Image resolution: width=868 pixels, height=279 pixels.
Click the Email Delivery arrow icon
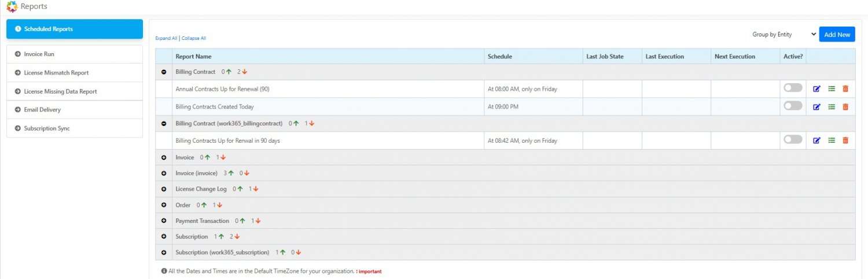click(17, 110)
